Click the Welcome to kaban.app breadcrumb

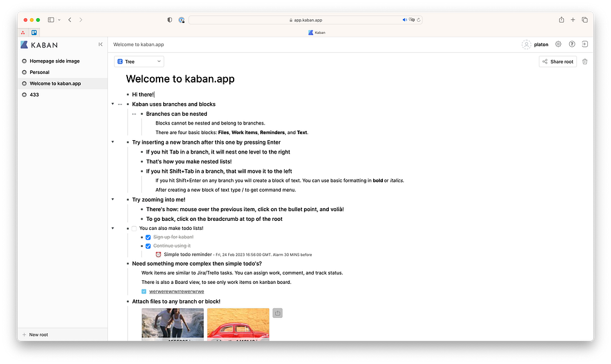click(x=138, y=44)
